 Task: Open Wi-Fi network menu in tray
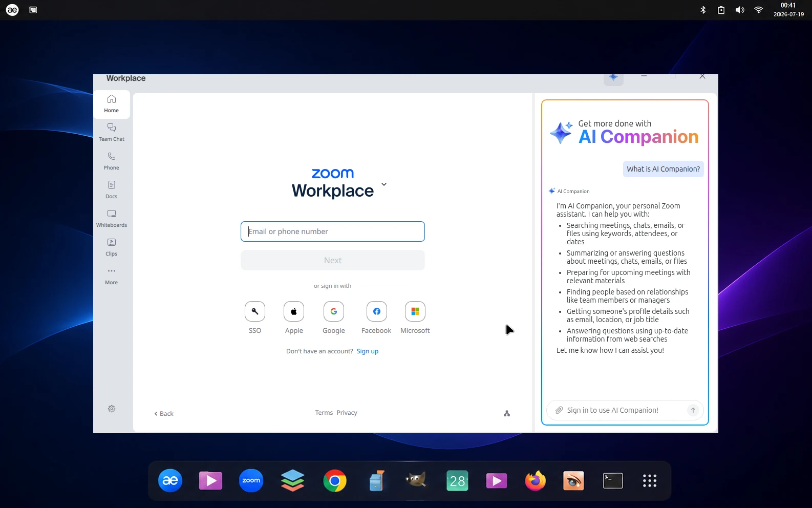coord(759,10)
